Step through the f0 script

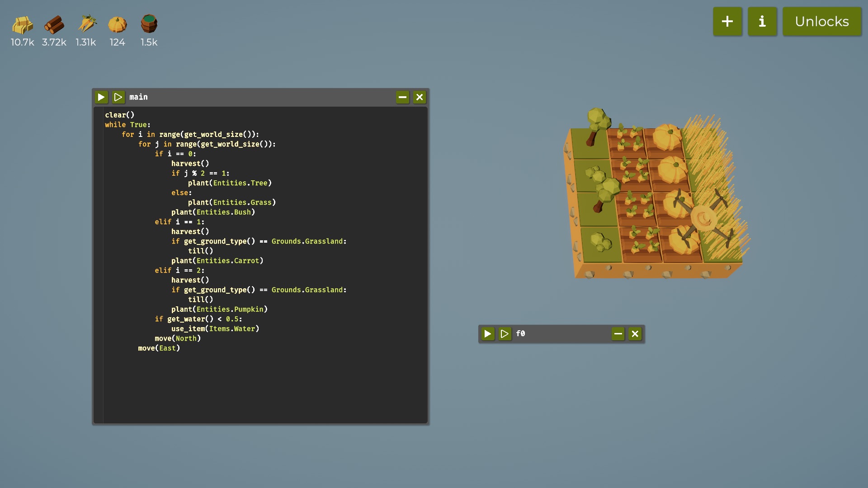tap(505, 334)
